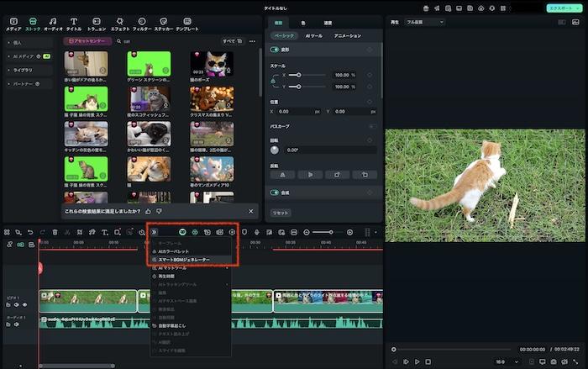Open the すべて filter dropdown
This screenshot has height=369, width=588.
point(231,40)
